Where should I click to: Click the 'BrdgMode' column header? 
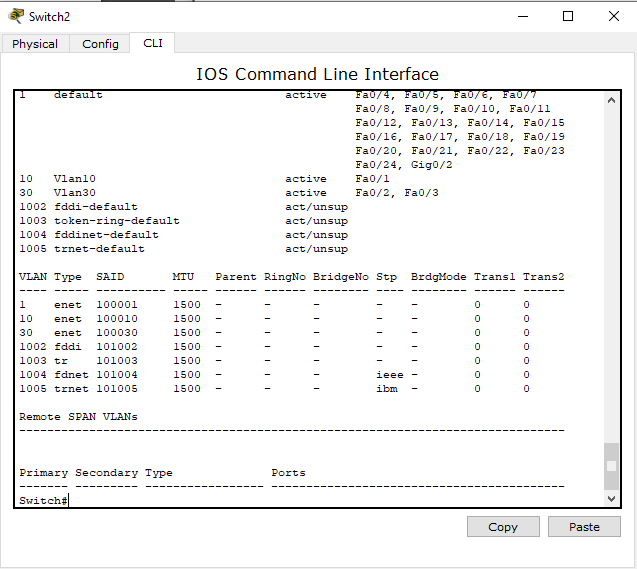[439, 277]
